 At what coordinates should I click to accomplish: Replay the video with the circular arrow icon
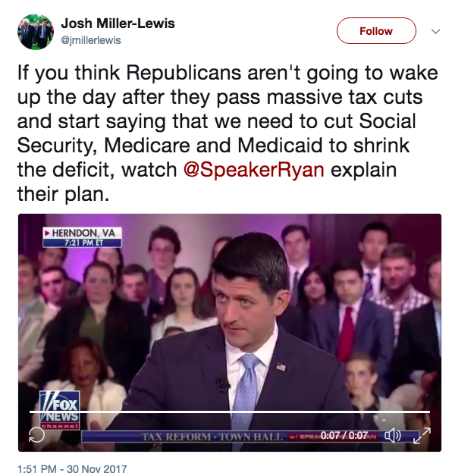[x=36, y=435]
